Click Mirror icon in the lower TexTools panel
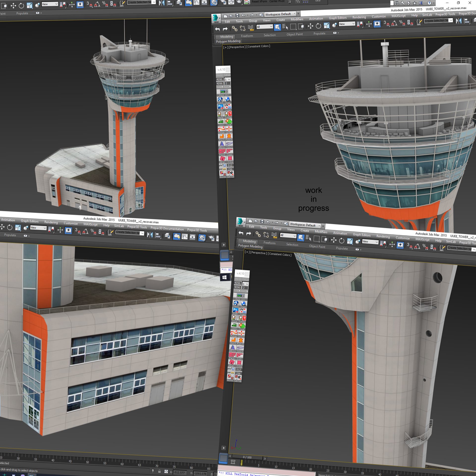 [x=232, y=348]
